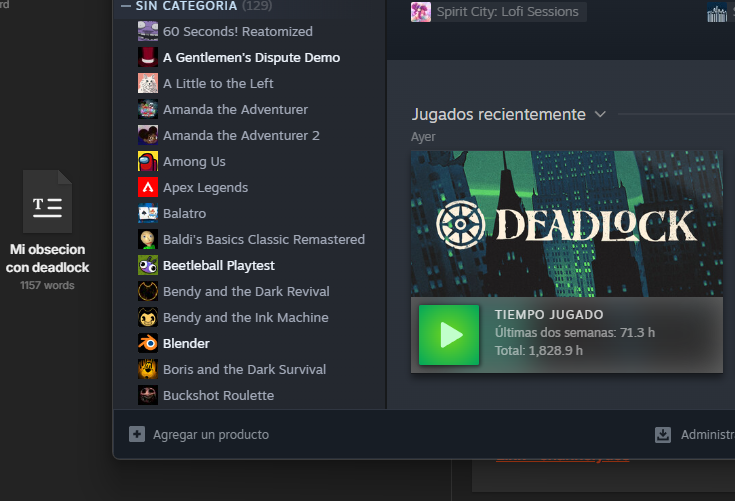
Task: Collapse the SIN CATEGORÍA section
Action: pos(126,6)
